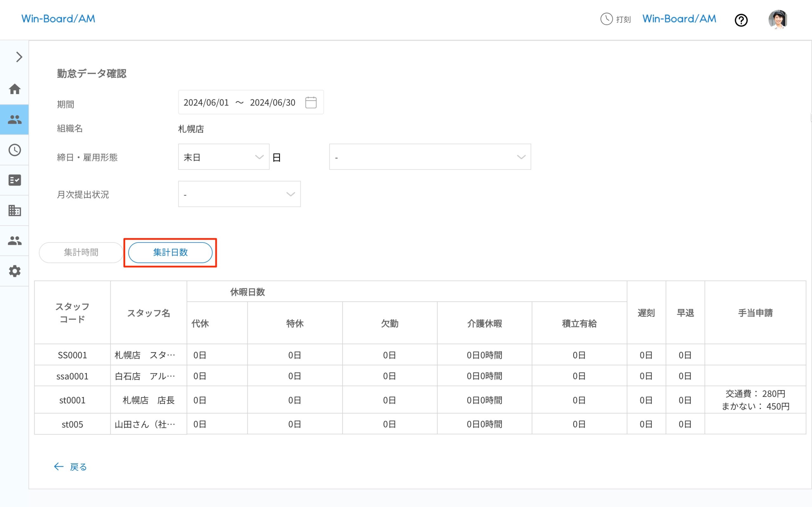This screenshot has width=812, height=507.
Task: Click the help question mark icon
Action: (741, 21)
